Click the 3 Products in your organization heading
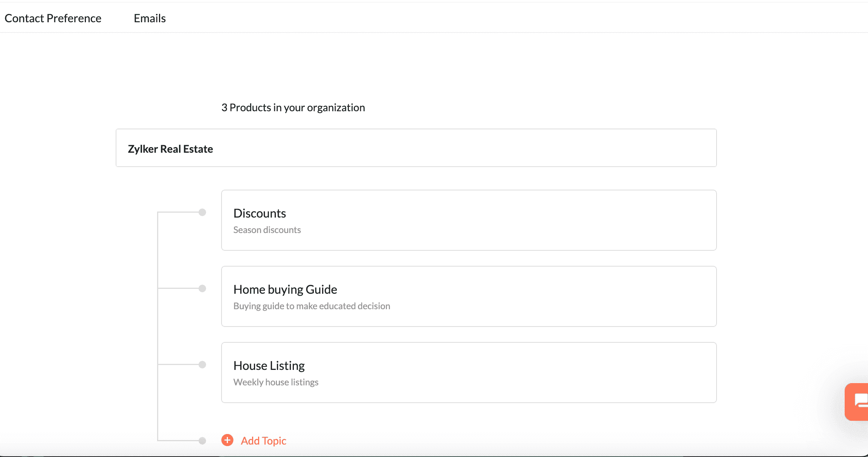Image resolution: width=868 pixels, height=457 pixels. (x=293, y=107)
